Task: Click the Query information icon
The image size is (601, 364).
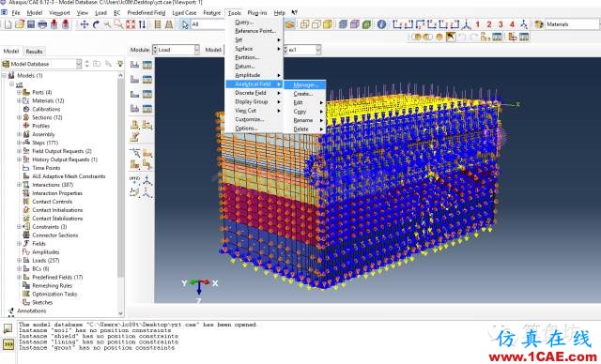Action: [381, 24]
